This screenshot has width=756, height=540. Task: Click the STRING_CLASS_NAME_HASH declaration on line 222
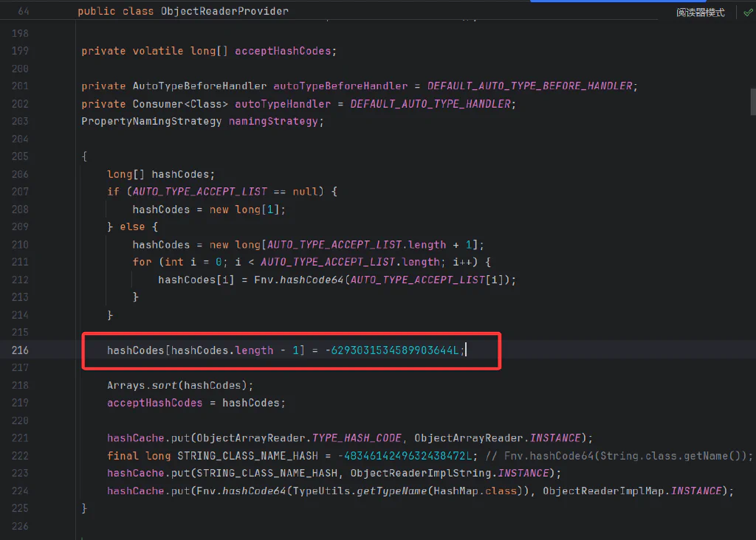[247, 456]
